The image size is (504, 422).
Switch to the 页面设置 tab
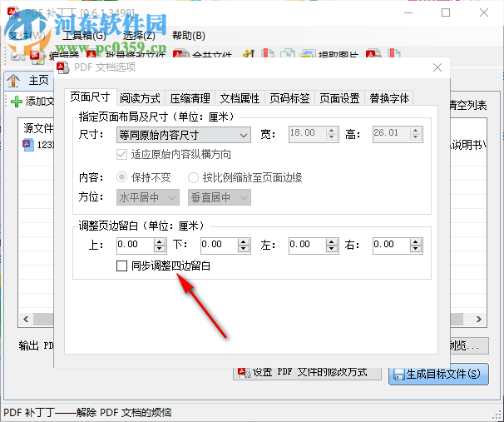(x=339, y=98)
